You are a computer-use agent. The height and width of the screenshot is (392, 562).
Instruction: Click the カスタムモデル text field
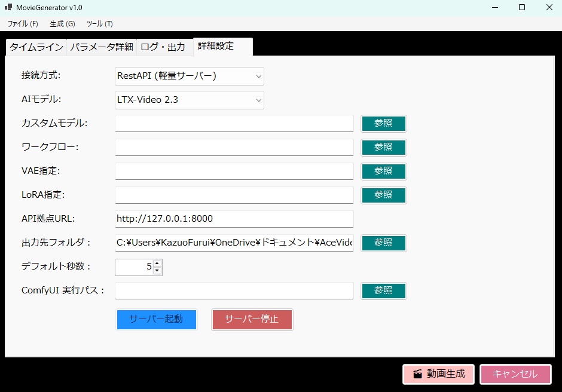[234, 123]
